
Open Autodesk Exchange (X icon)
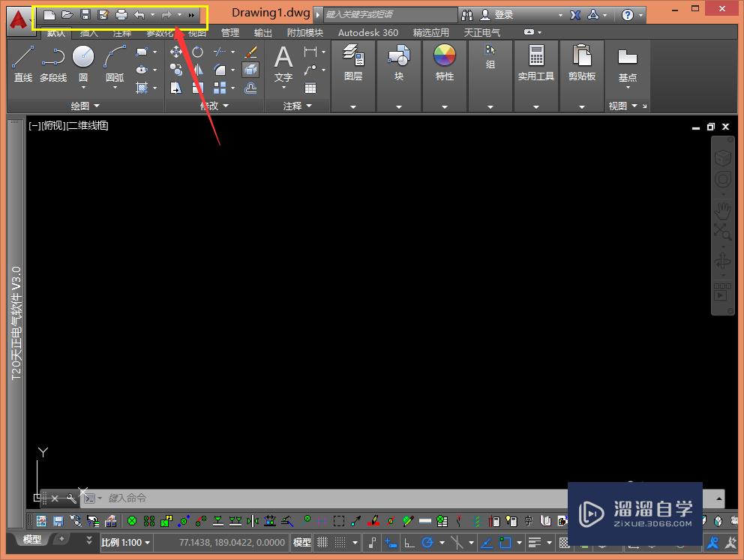pyautogui.click(x=575, y=15)
